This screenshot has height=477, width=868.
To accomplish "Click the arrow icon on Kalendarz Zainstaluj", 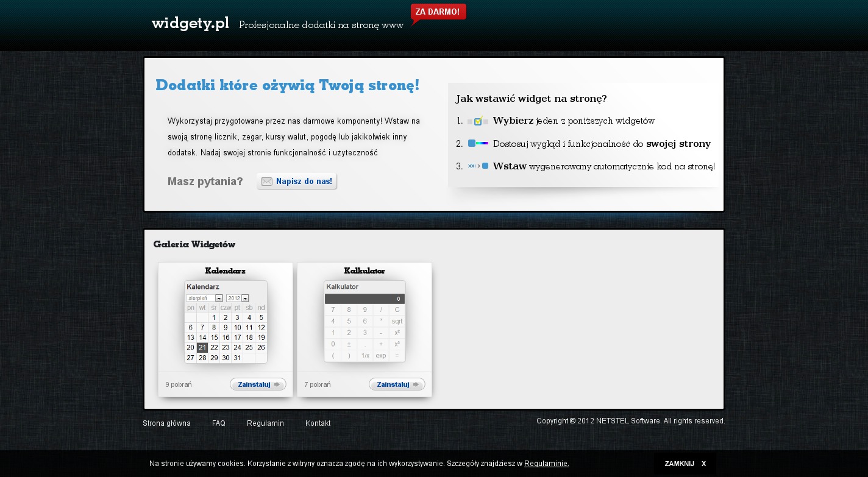I will (x=277, y=384).
